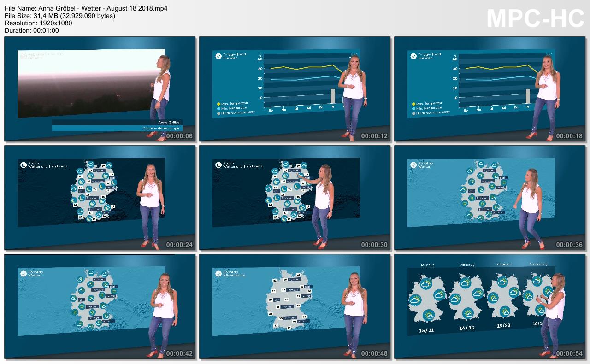This screenshot has height=364, width=590.
Task: Click the trend chart icon in the 00:00:12 frame
Action: (x=218, y=56)
